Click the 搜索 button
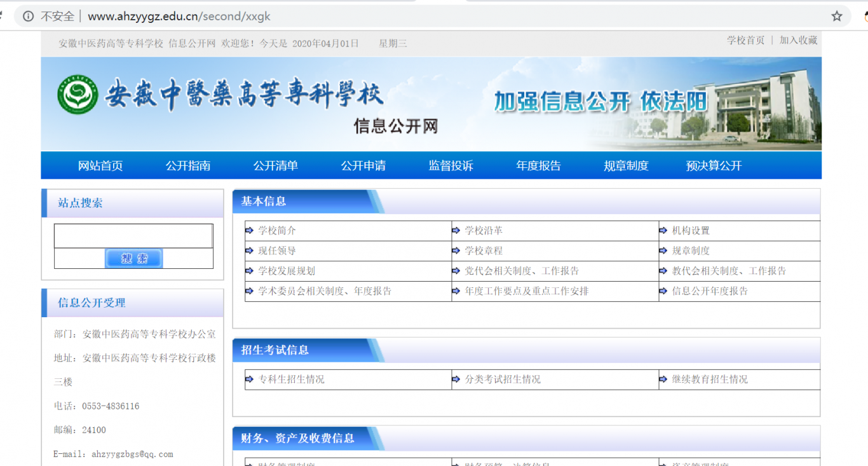 134,258
